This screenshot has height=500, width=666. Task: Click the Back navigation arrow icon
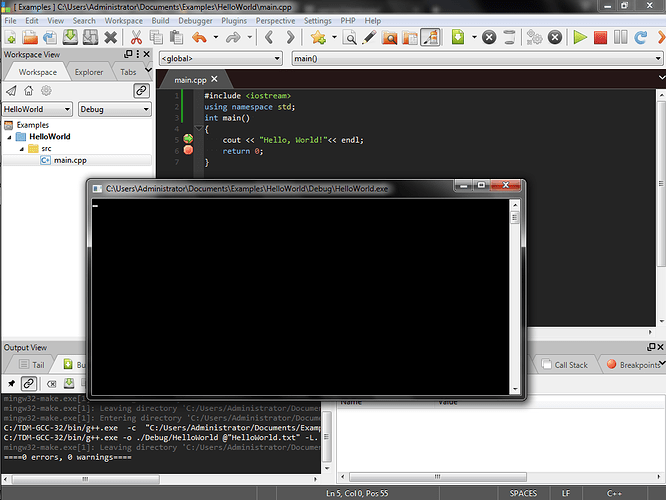pos(267,38)
